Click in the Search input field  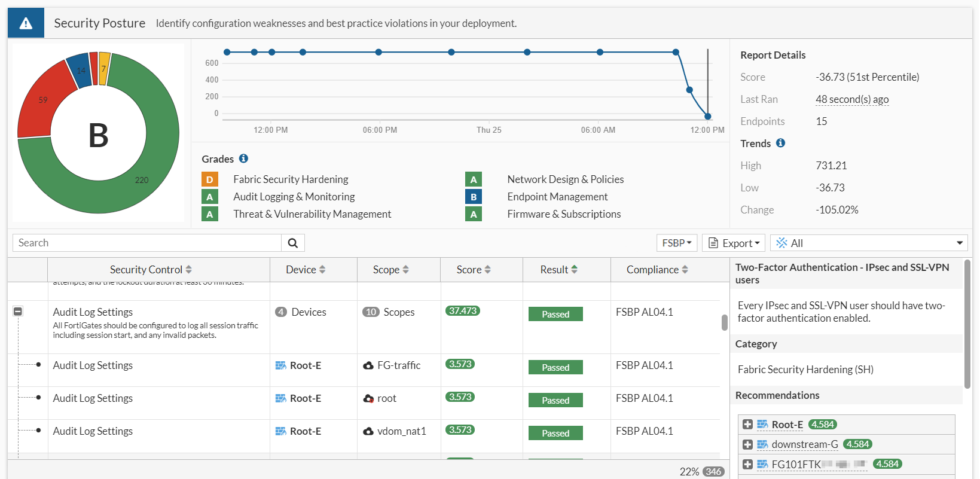point(146,243)
